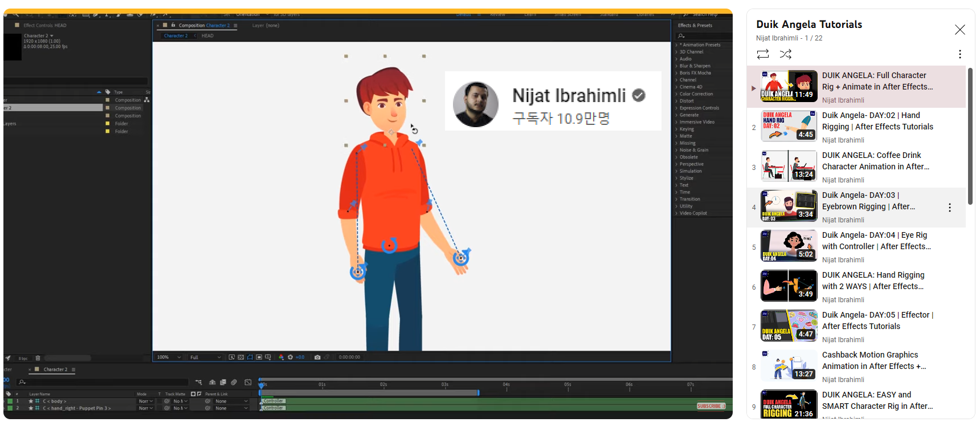Click the Nijat Ibrahimli channel name overlay
980x422 pixels.
569,95
